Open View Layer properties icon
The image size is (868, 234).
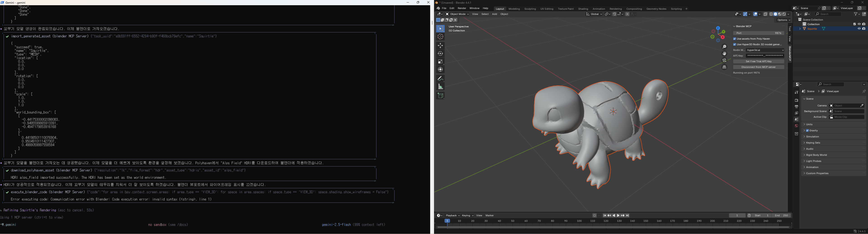(x=797, y=113)
